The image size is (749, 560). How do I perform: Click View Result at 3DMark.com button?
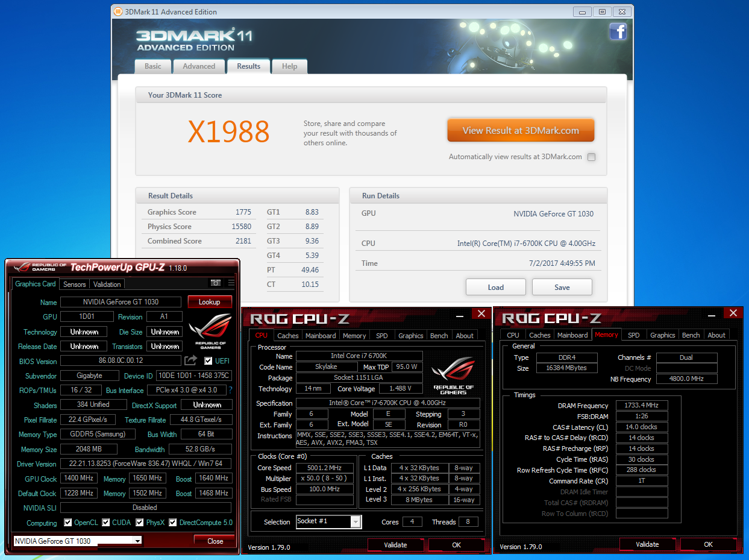521,130
